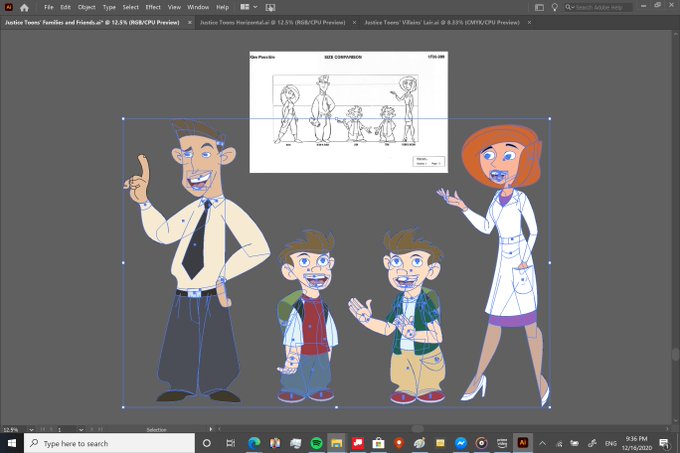
Task: Click the ENG language indicator
Action: click(x=611, y=443)
